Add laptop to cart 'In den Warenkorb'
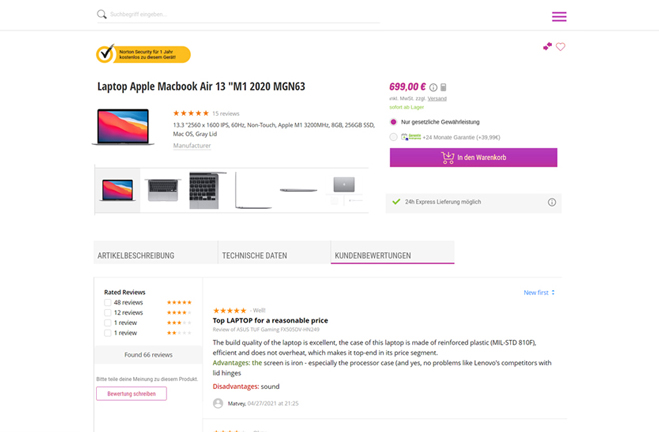Image resolution: width=659 pixels, height=432 pixels. pyautogui.click(x=473, y=158)
